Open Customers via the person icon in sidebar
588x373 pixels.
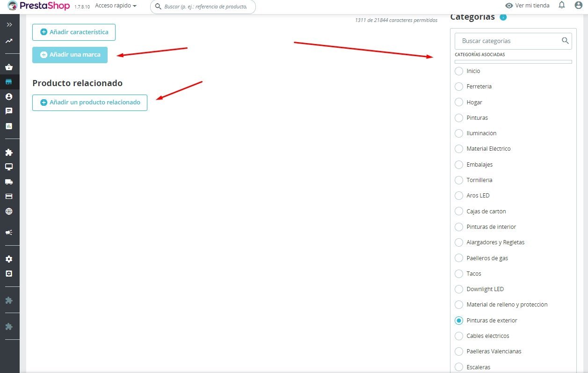tap(9, 96)
